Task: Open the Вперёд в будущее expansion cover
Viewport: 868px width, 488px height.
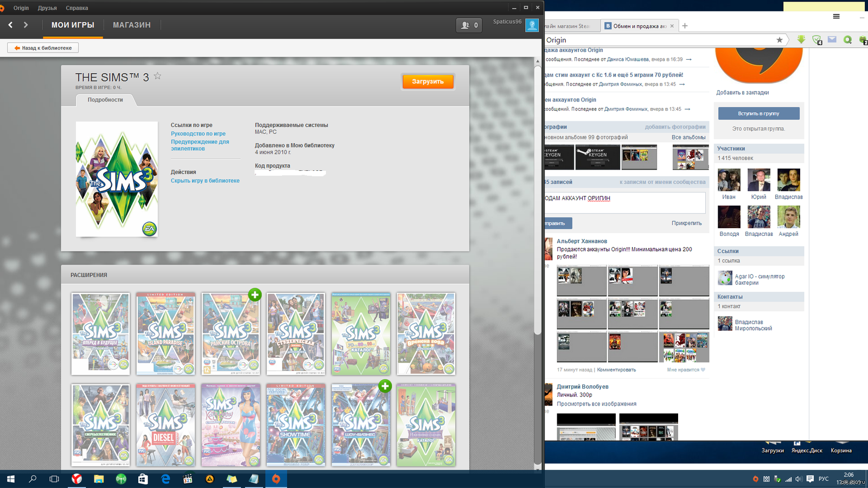Action: (x=100, y=334)
